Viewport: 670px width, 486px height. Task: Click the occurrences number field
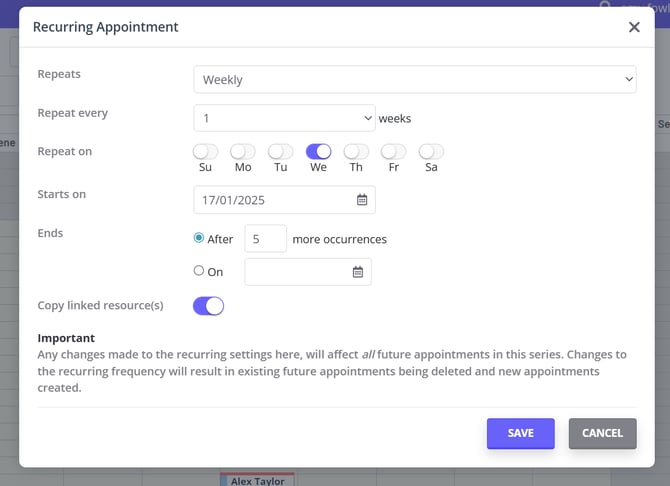pyautogui.click(x=265, y=239)
